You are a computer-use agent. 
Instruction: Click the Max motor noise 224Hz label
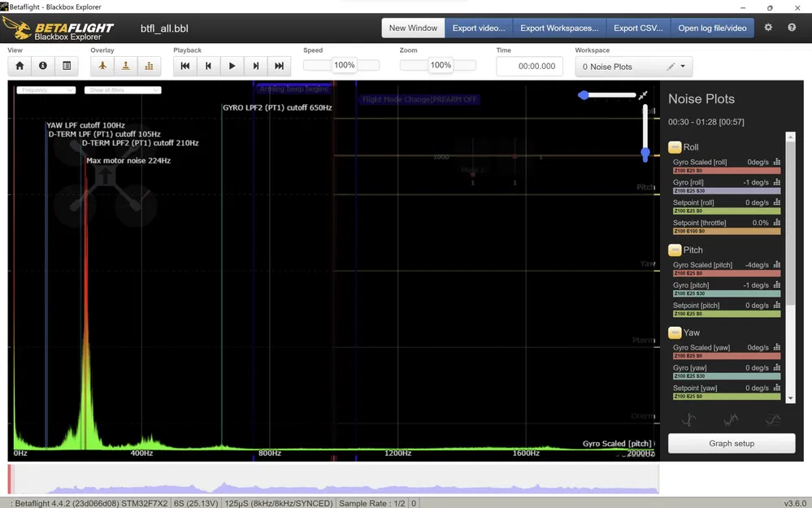click(x=128, y=161)
